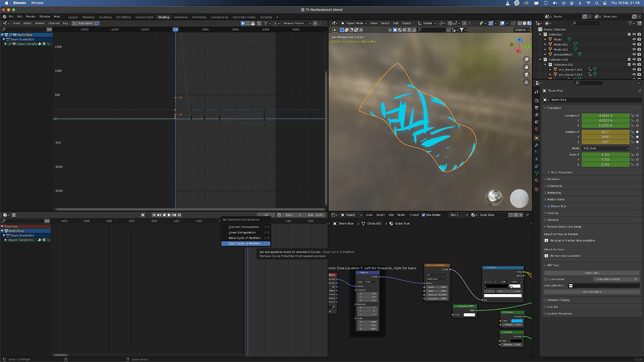This screenshot has height=362, width=644.
Task: Toggle Use Nodes checkbox in shader editor
Action: [x=423, y=215]
